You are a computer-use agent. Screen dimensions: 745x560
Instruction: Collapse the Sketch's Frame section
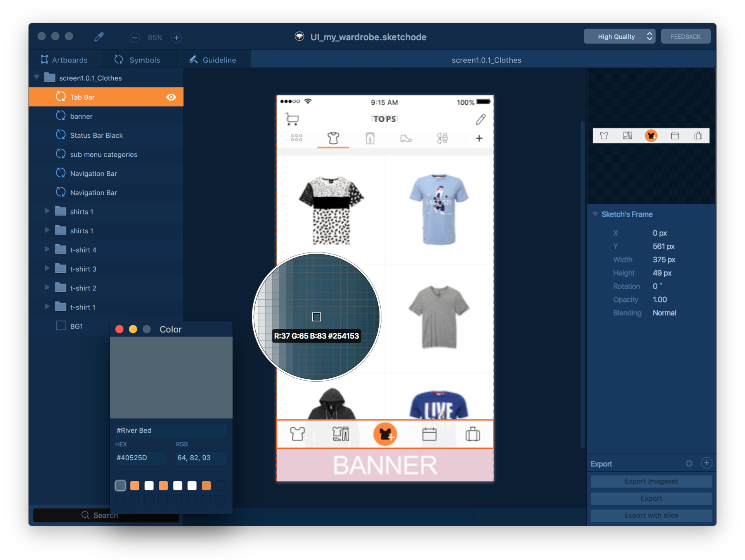tap(595, 214)
